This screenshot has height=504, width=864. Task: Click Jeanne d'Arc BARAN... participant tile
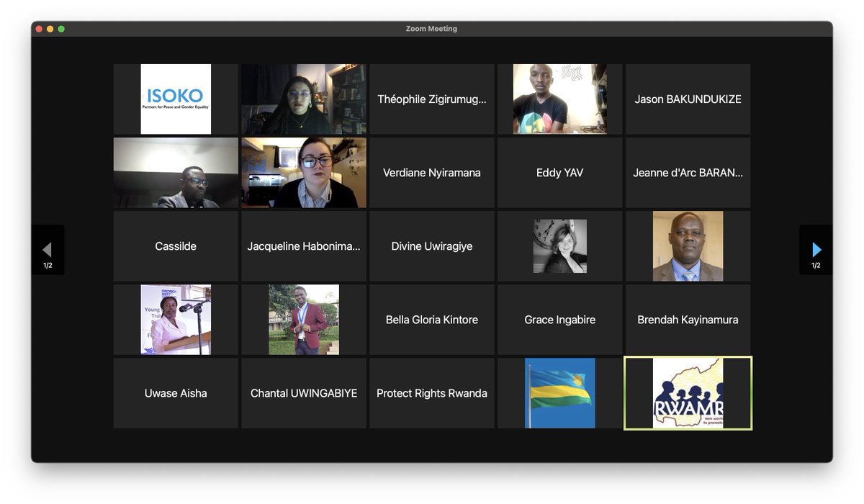688,173
